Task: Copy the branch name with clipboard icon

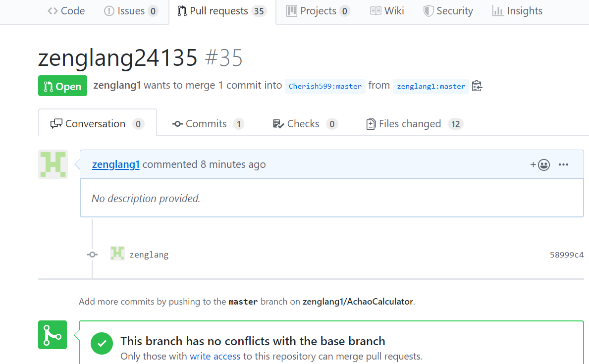Action: (477, 86)
